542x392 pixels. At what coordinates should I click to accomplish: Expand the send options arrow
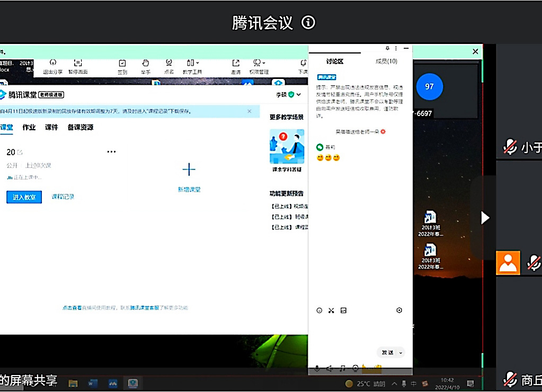coord(401,353)
